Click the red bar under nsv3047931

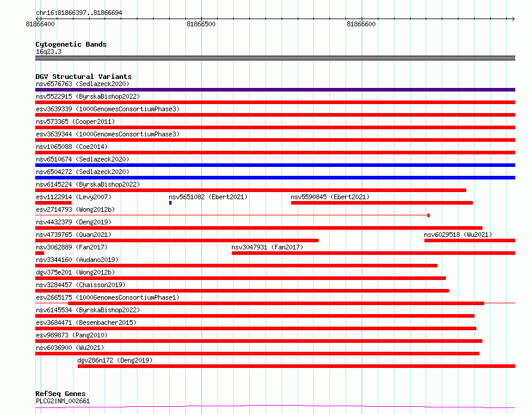(x=374, y=253)
